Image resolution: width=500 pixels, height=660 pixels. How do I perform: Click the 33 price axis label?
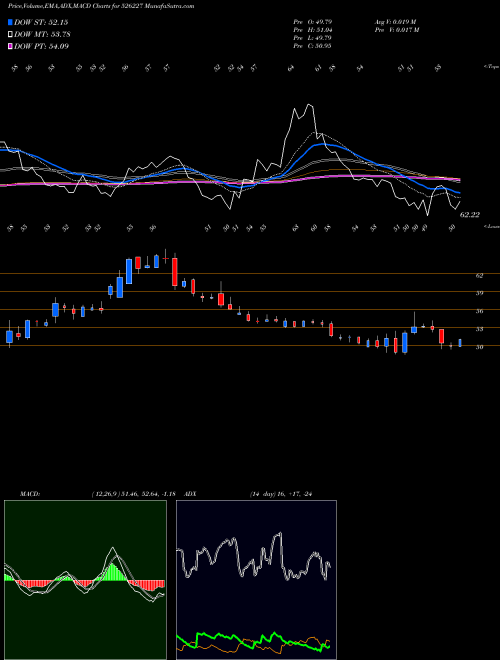pyautogui.click(x=479, y=329)
